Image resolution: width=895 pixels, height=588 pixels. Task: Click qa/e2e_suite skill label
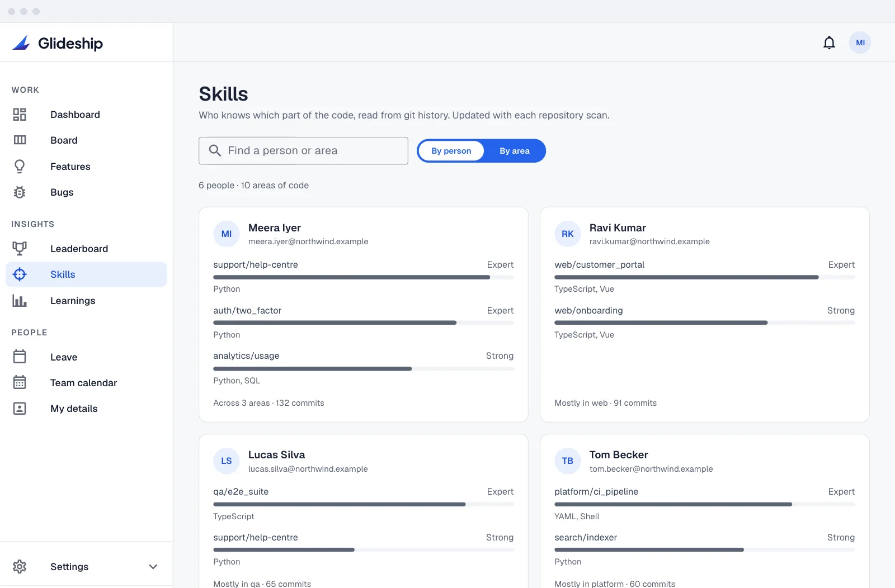pyautogui.click(x=241, y=491)
